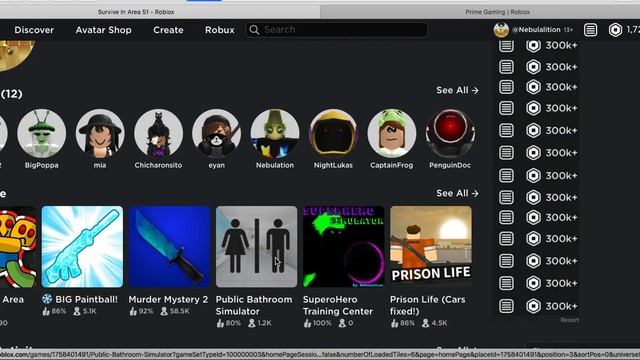Go to Avatar Shop
The width and height of the screenshot is (640, 360).
pos(103,30)
